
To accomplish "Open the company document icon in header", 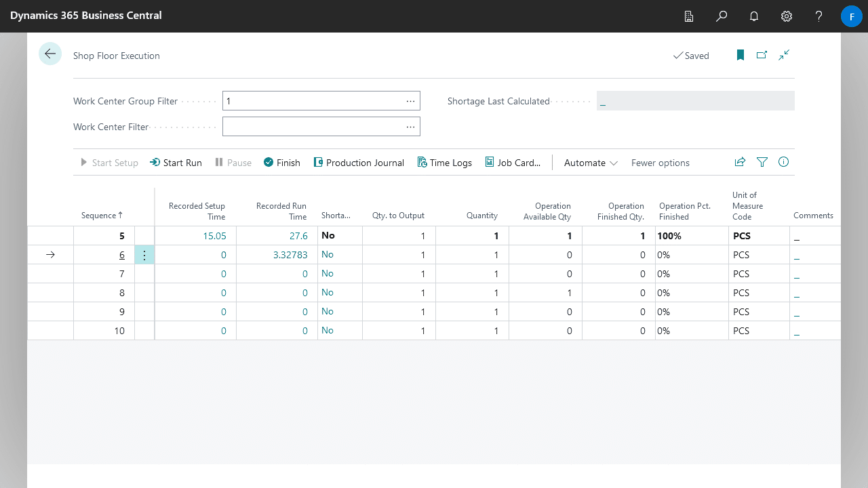I will 689,16.
